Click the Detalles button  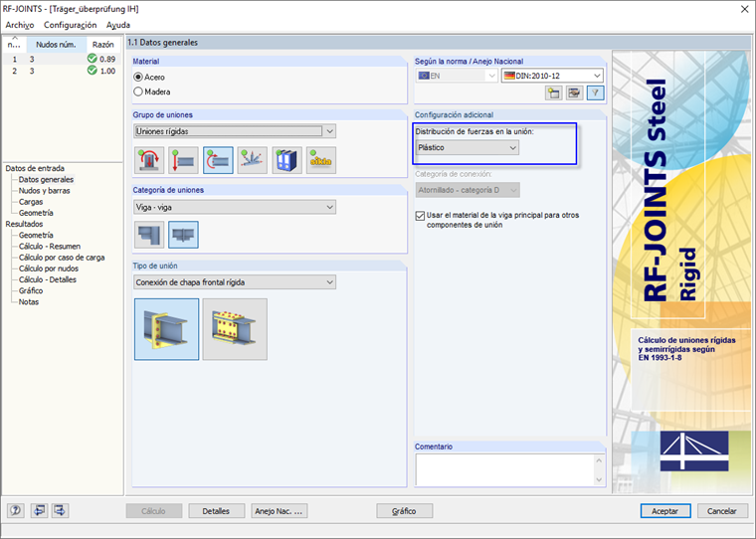(x=216, y=511)
